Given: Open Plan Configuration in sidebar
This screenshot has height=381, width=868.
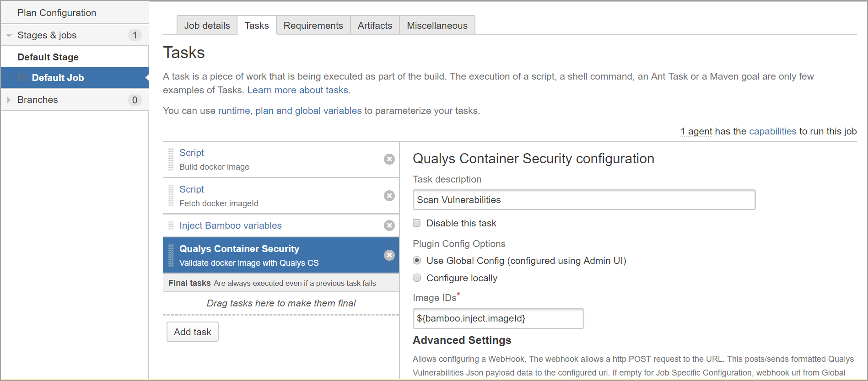Looking at the screenshot, I should tap(57, 13).
